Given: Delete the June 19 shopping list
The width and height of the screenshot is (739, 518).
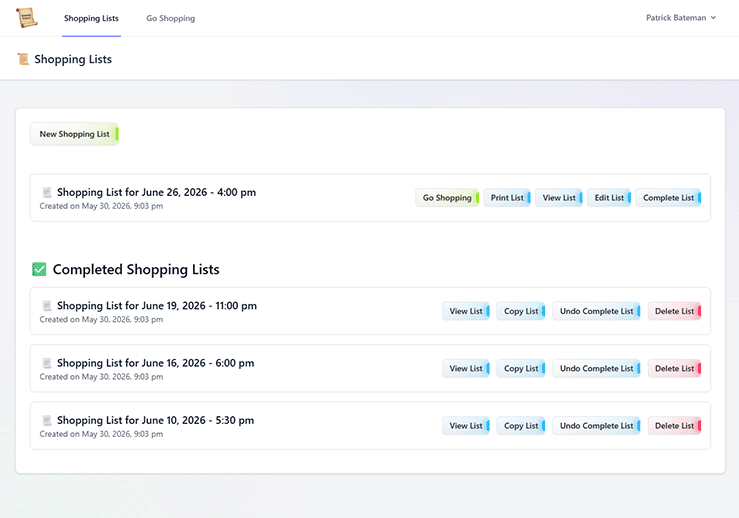Looking at the screenshot, I should [x=675, y=311].
